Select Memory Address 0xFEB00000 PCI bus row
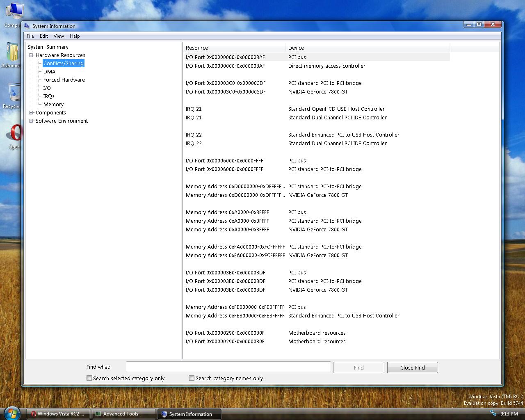 pyautogui.click(x=317, y=307)
